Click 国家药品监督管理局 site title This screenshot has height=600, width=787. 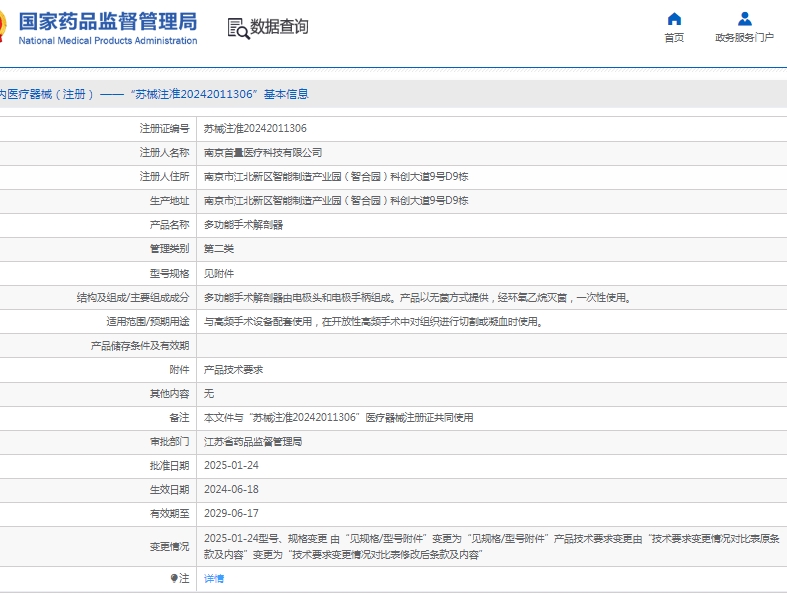coord(108,22)
